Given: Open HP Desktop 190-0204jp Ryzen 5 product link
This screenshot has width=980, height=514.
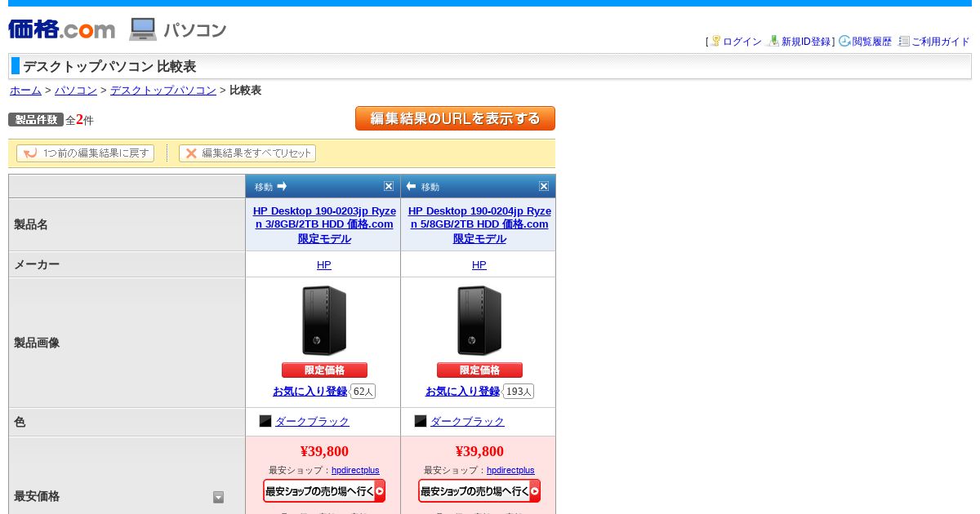Looking at the screenshot, I should pyautogui.click(x=479, y=224).
